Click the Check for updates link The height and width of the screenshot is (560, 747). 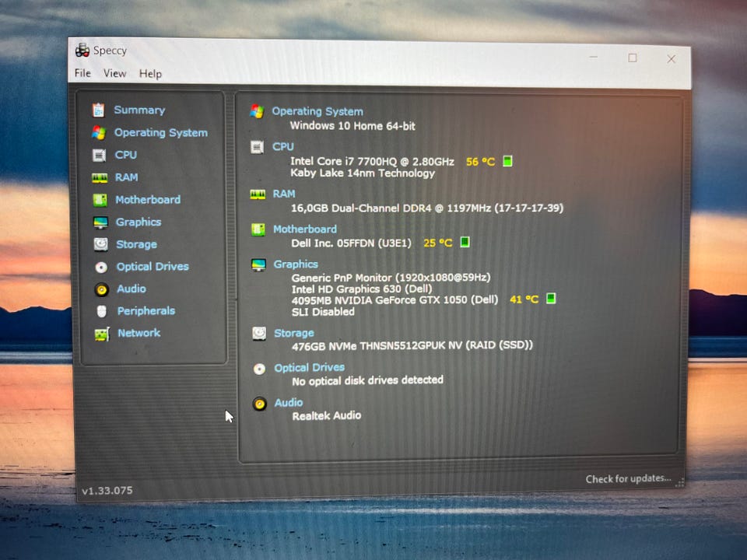tap(629, 478)
